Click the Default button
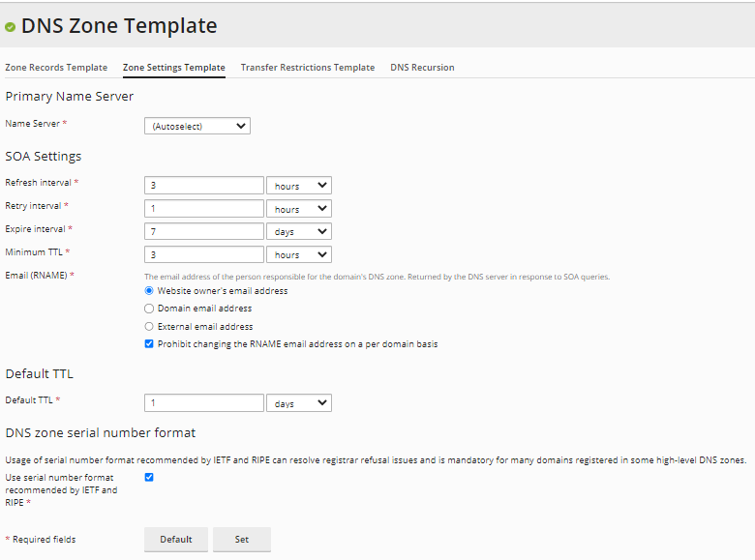Viewport: 755px width, 560px height. point(176,540)
